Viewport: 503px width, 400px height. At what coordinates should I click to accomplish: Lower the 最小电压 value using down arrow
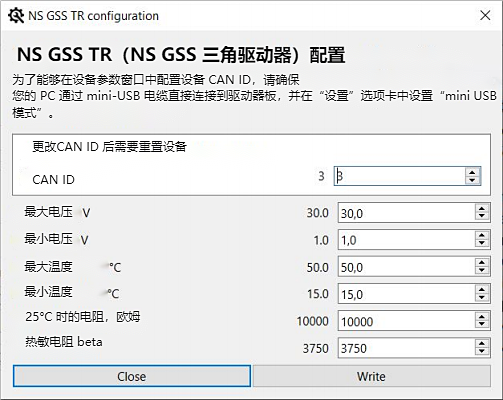click(x=482, y=243)
